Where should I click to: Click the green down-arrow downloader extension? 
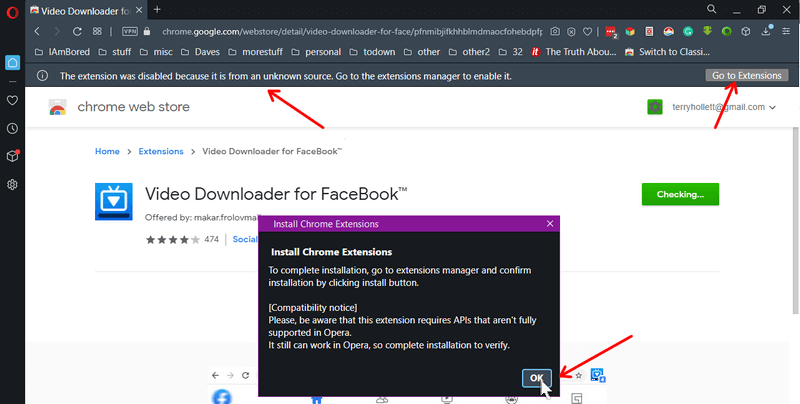click(707, 31)
